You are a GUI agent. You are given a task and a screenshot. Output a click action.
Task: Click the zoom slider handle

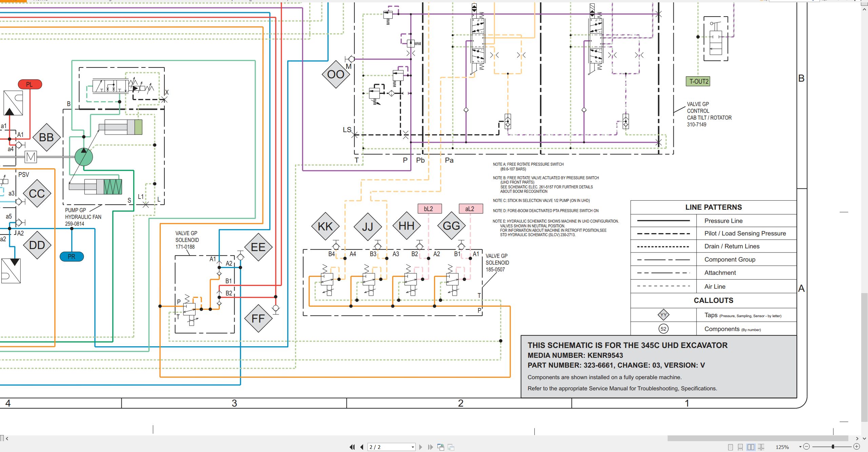(833, 447)
